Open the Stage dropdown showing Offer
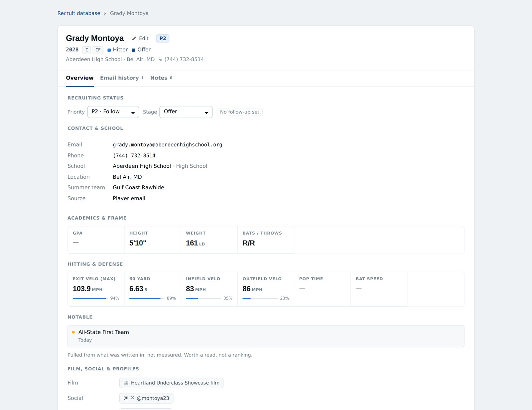Screen dimensions: 532x410 pyautogui.click(x=186, y=112)
